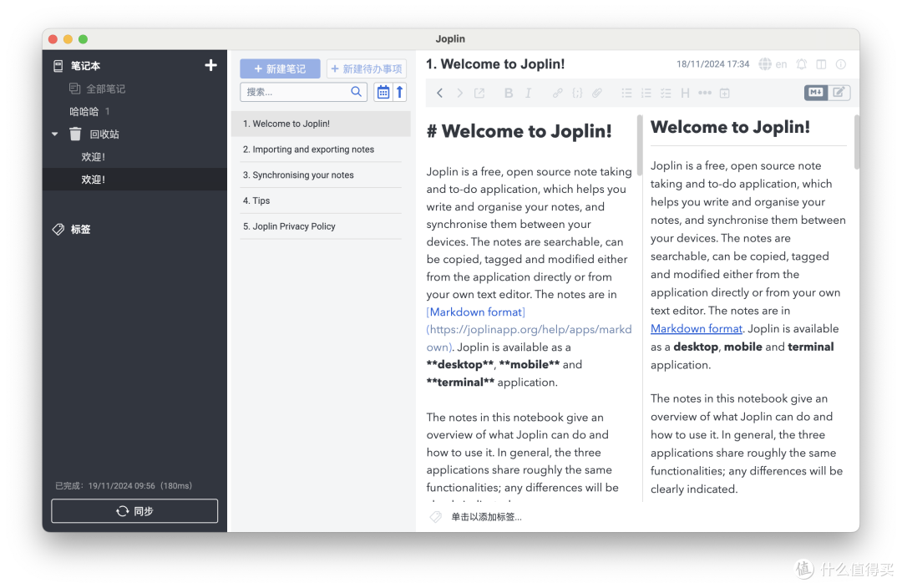This screenshot has height=588, width=902.
Task: Click [Markdown format] link text in editor
Action: 476,312
